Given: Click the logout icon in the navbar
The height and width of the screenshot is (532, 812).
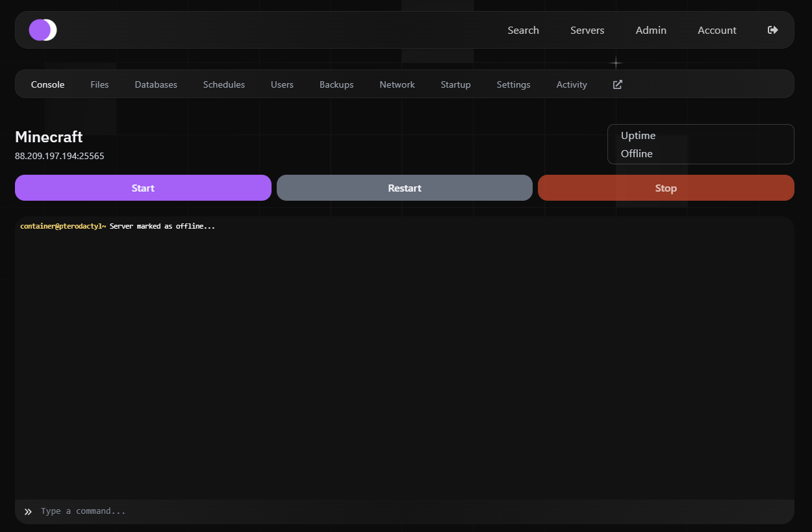Looking at the screenshot, I should click(772, 29).
